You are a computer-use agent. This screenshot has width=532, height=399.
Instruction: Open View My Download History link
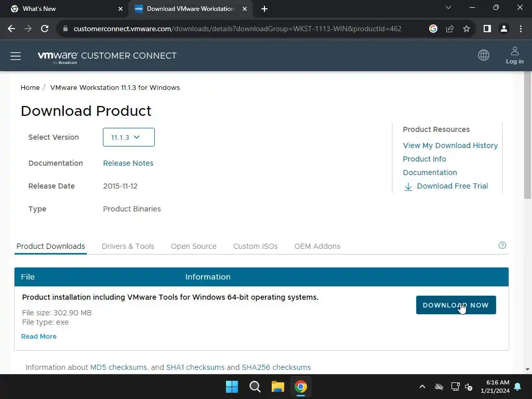tap(450, 145)
